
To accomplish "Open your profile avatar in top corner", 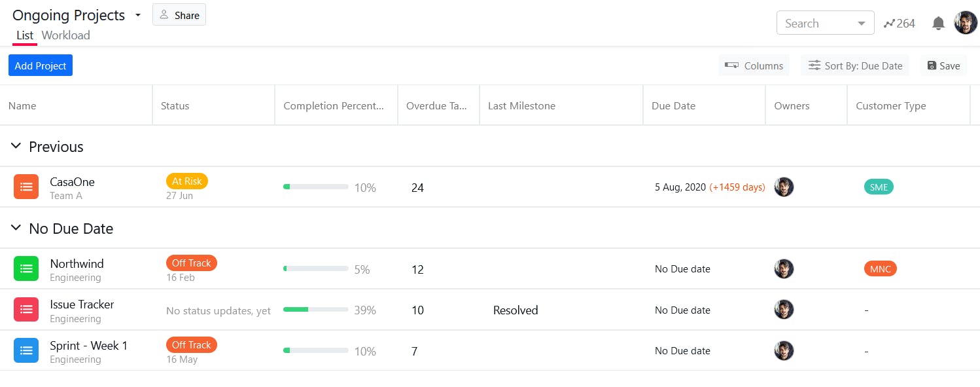I will click(965, 22).
